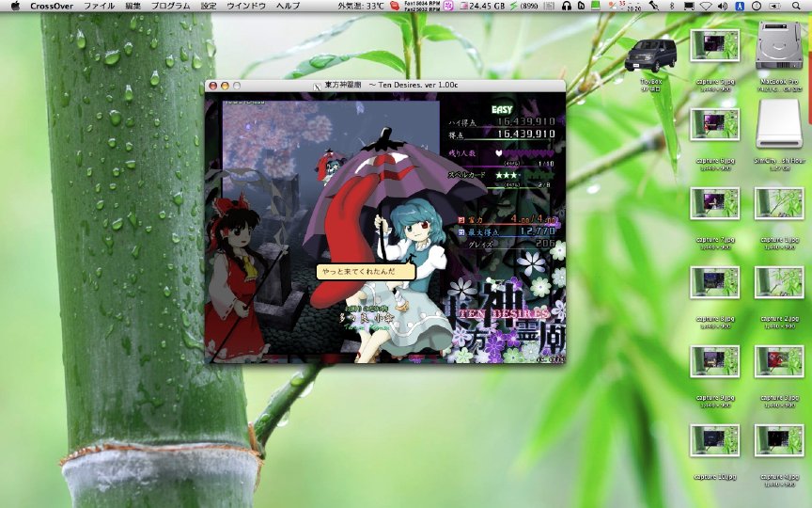Click the fan RPM monitor in menu bar
The height and width of the screenshot is (508, 812).
pos(422,6)
